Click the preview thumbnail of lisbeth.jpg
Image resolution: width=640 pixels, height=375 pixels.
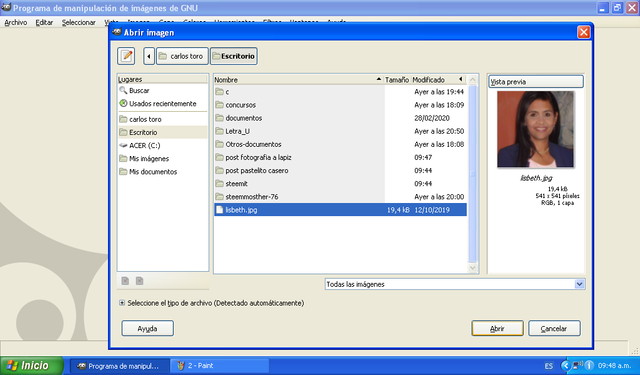tap(536, 129)
